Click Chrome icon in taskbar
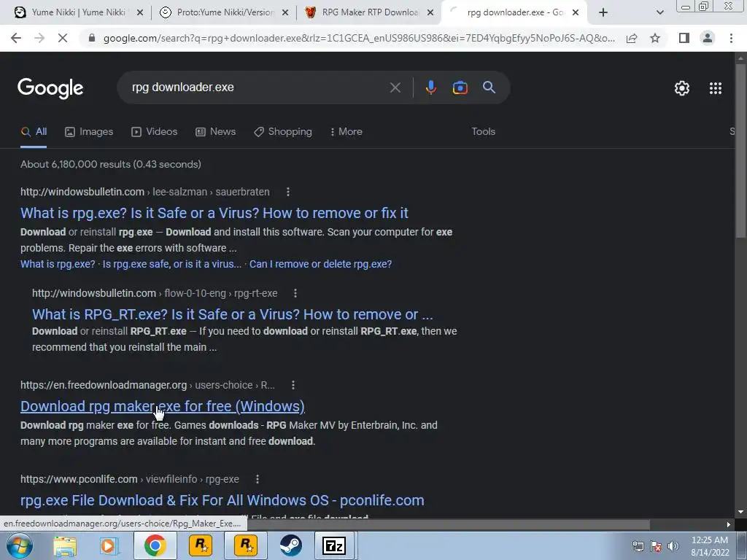This screenshot has width=747, height=560. 155,545
